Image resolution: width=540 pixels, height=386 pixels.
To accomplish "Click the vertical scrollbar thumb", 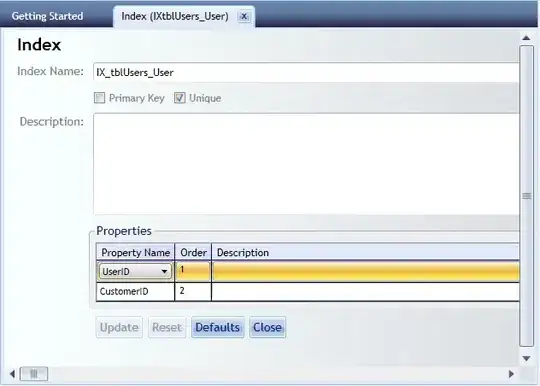I will pos(527,196).
